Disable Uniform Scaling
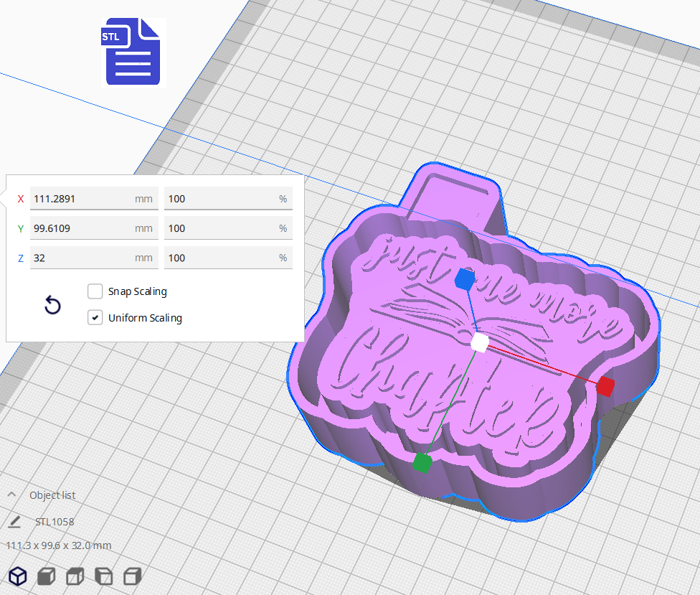Viewport: 700px width, 595px height. click(x=95, y=317)
